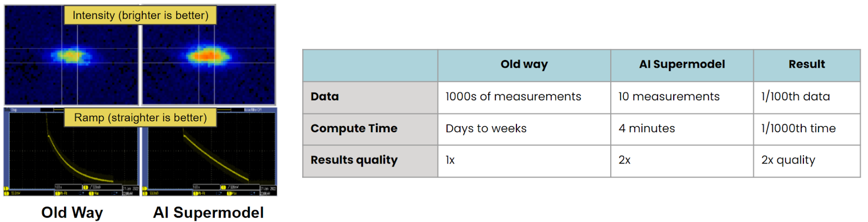This screenshot has width=868, height=222.
Task: Select the AI Supermodel ramp oscilloscope plot
Action: coord(209,152)
